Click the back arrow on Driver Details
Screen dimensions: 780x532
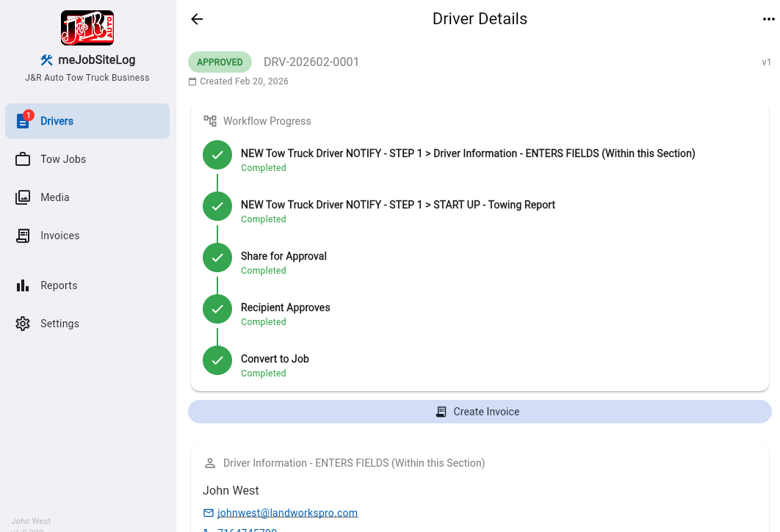(x=196, y=19)
